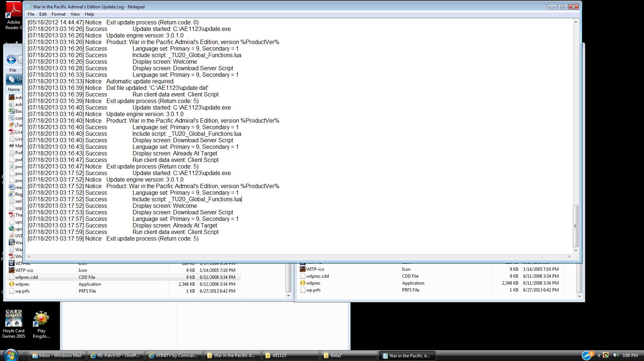Click War in the Pacific Notepad taskbar button
Image resolution: width=644 pixels, height=361 pixels.
click(407, 356)
